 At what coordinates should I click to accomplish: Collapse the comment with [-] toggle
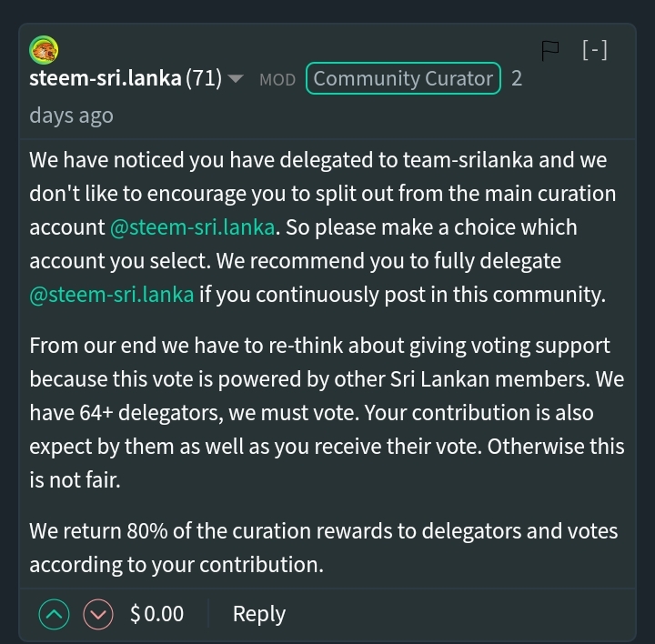click(x=594, y=50)
